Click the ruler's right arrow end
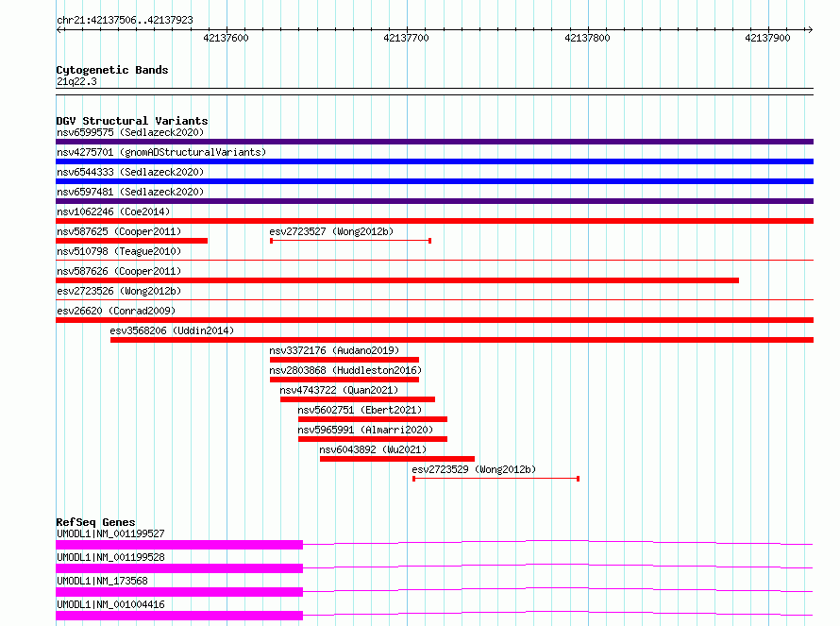 pyautogui.click(x=810, y=30)
